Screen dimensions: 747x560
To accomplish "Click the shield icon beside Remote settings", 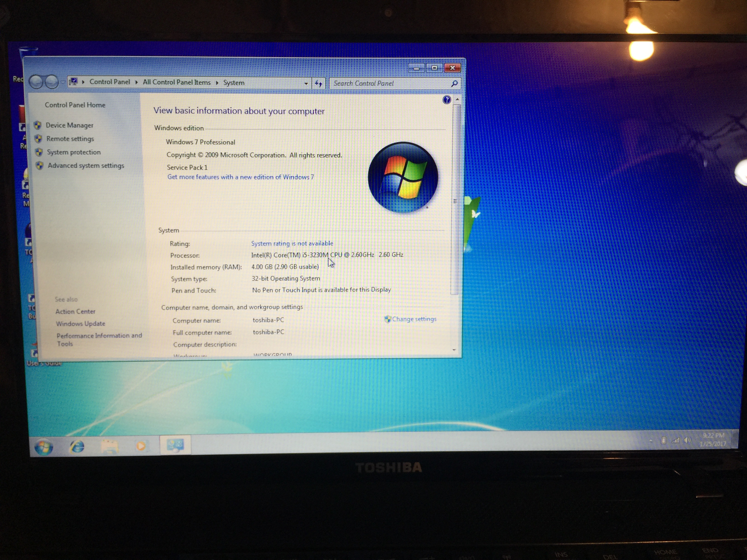I will coord(38,139).
